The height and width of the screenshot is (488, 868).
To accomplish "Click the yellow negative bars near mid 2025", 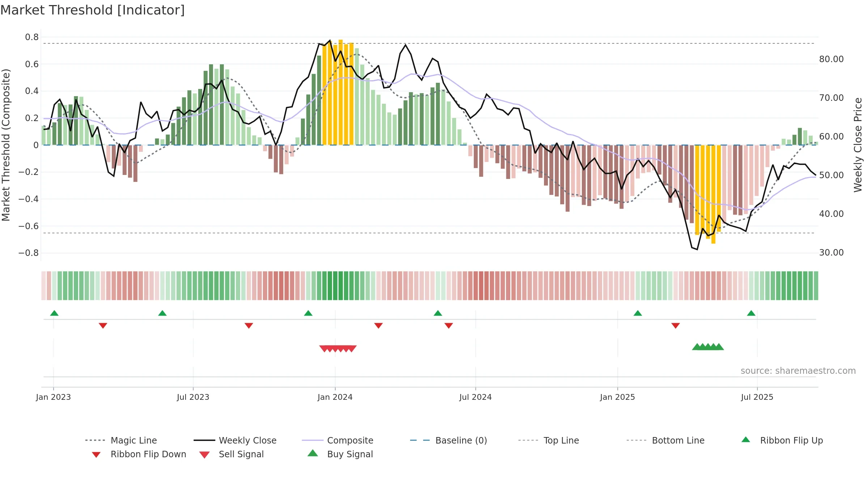I will click(x=708, y=194).
